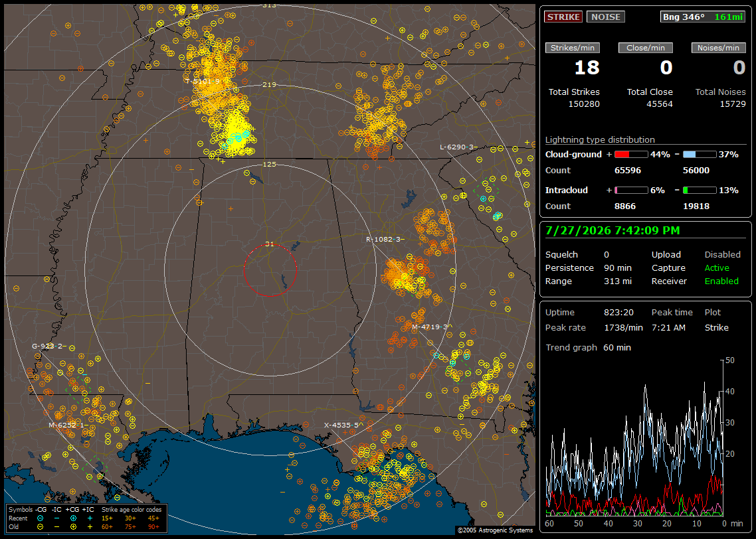
Task: Click the Upload status Disabled
Action: point(722,255)
